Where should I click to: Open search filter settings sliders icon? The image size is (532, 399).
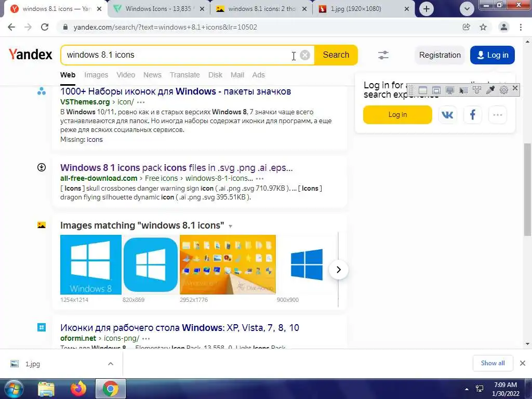click(383, 55)
